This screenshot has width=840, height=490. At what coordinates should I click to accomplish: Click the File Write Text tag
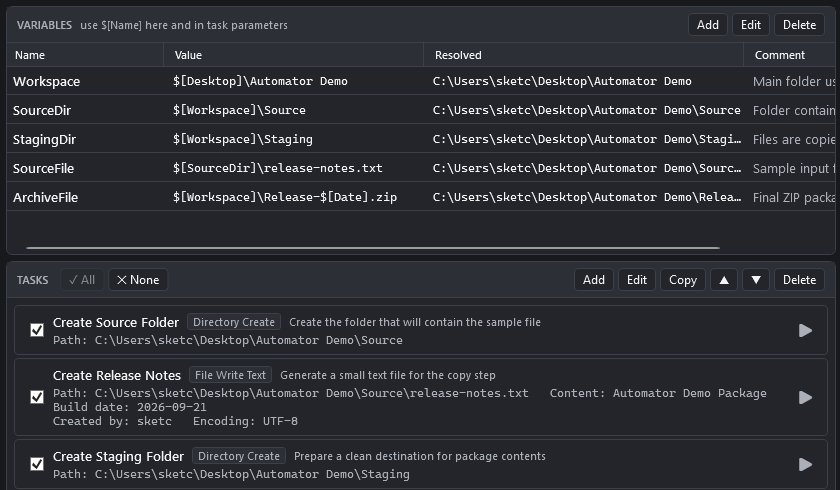coord(230,375)
